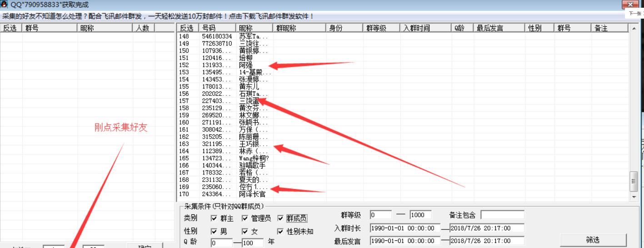Sort by the Q龄 column header
Screen dimensions: 644x248
point(463,28)
